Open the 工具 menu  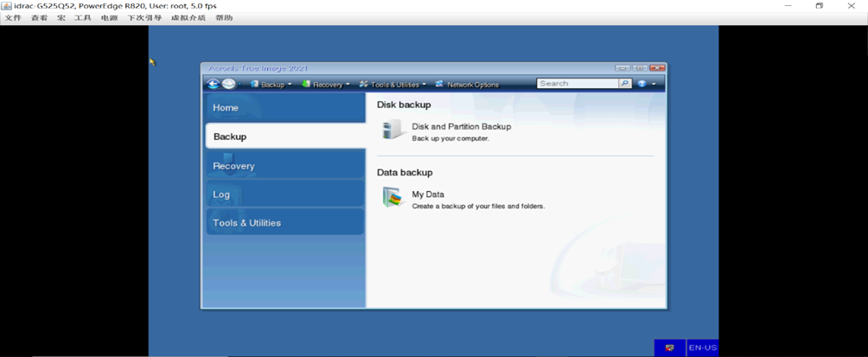[x=82, y=17]
